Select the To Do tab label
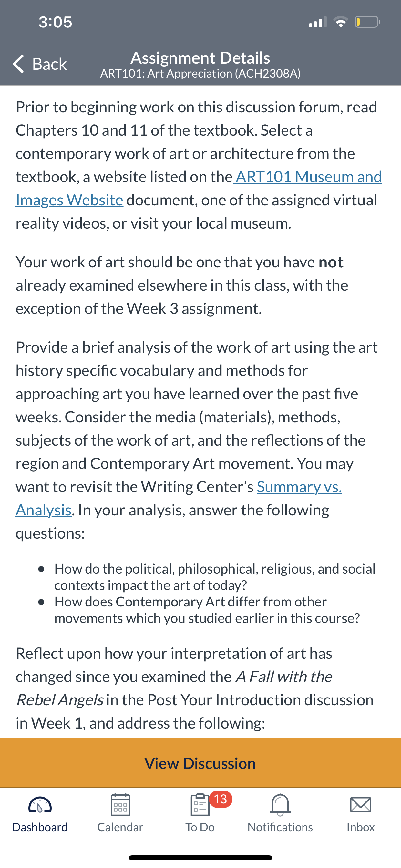 pos(200,827)
